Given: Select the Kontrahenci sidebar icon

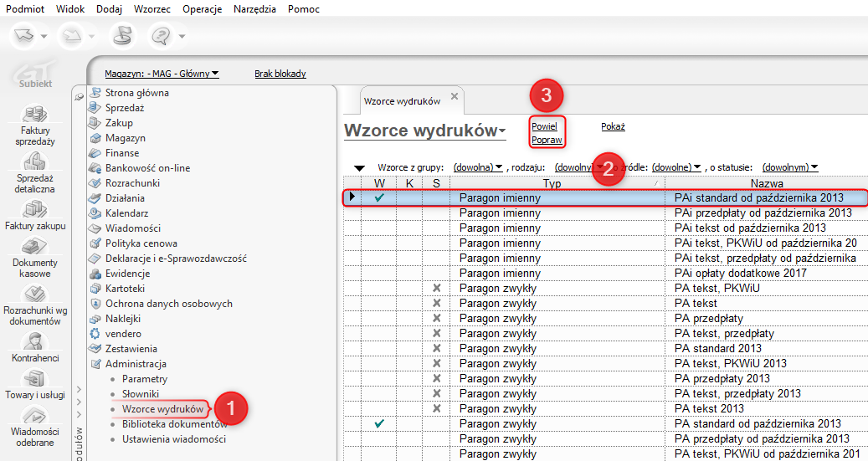Looking at the screenshot, I should (34, 341).
